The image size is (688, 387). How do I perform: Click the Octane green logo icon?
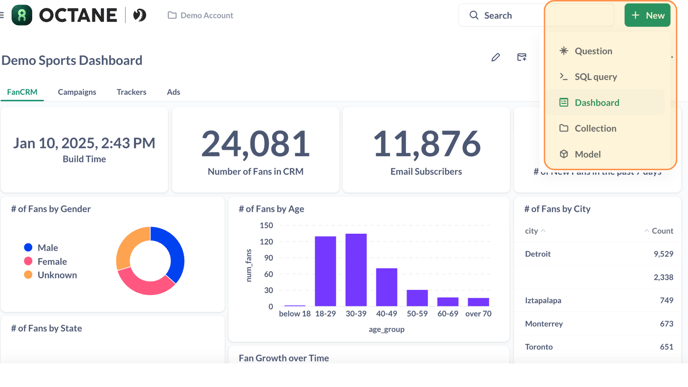click(x=22, y=15)
